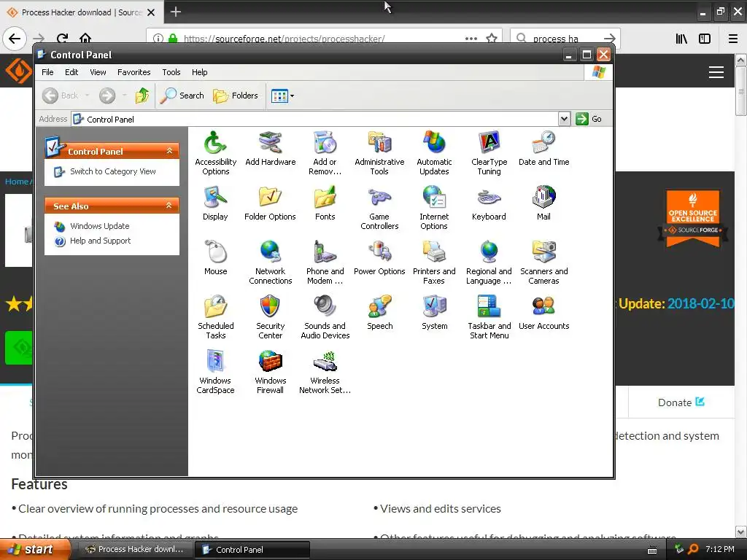Viewport: 747px width, 560px height.
Task: Bookmark page with star icon
Action: pos(492,38)
